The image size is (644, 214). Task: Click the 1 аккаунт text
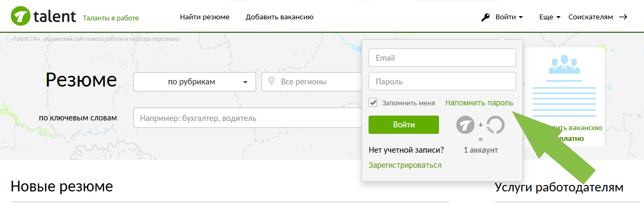click(x=480, y=151)
